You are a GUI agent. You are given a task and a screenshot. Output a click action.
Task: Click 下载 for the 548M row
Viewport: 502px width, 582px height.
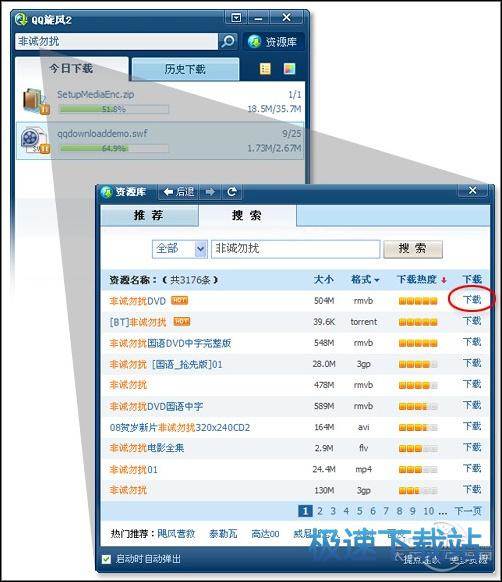(x=472, y=342)
